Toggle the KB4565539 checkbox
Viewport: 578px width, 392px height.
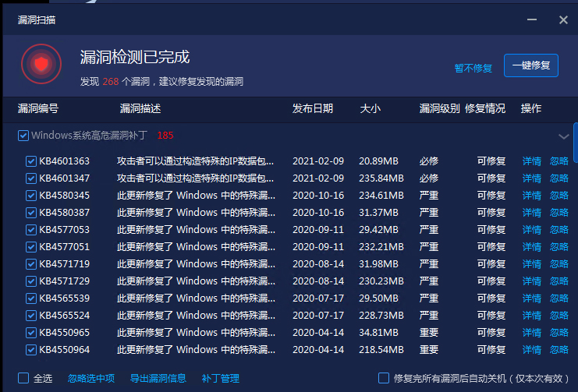(31, 298)
